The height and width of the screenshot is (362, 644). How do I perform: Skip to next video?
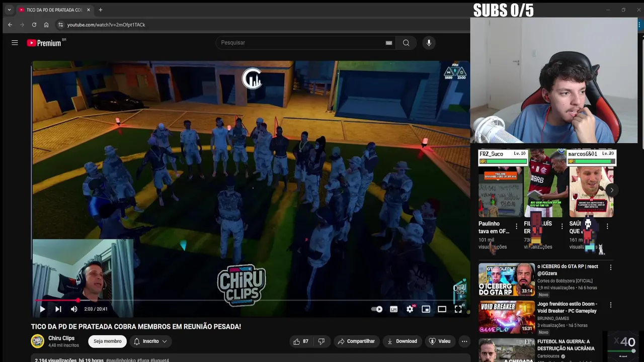(58, 309)
